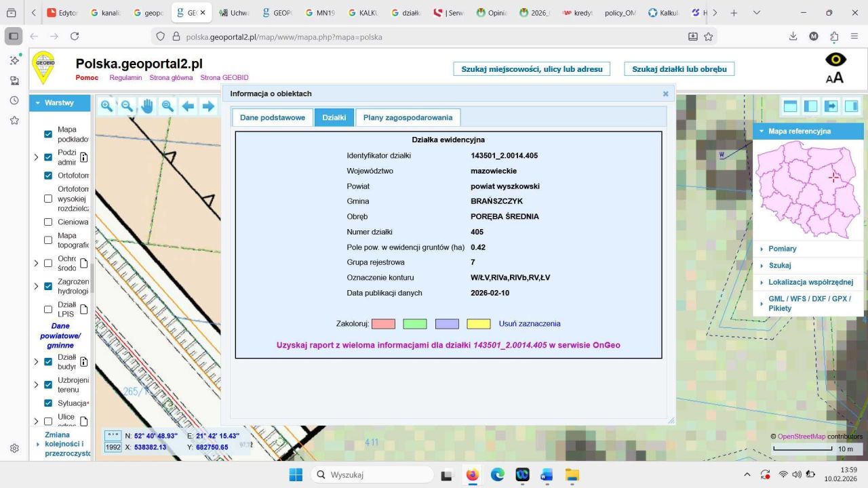Uncheck Mapa podkładowa layer

48,134
